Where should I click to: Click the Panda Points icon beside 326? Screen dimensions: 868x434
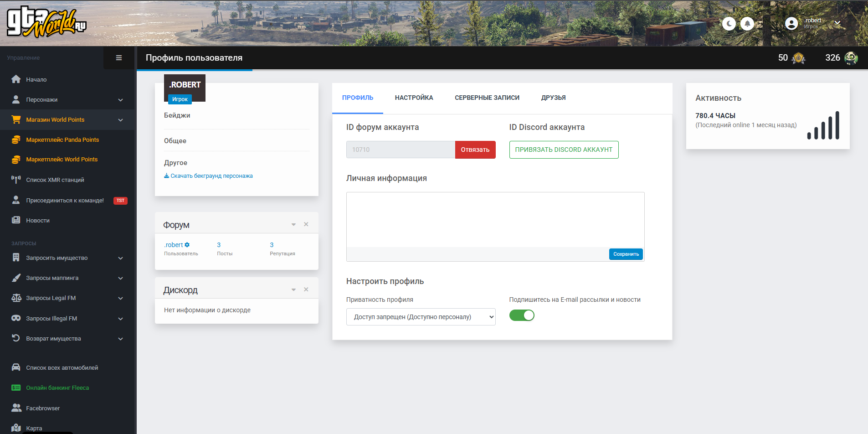pos(851,58)
